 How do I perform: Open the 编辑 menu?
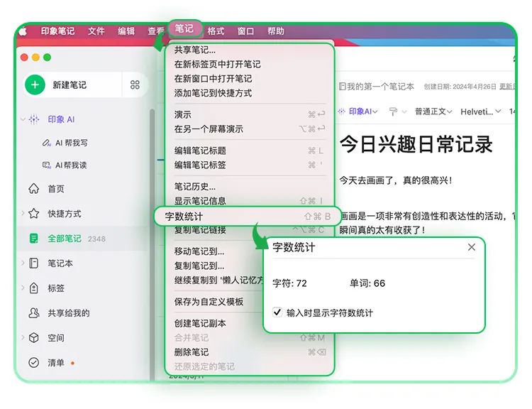(126, 31)
